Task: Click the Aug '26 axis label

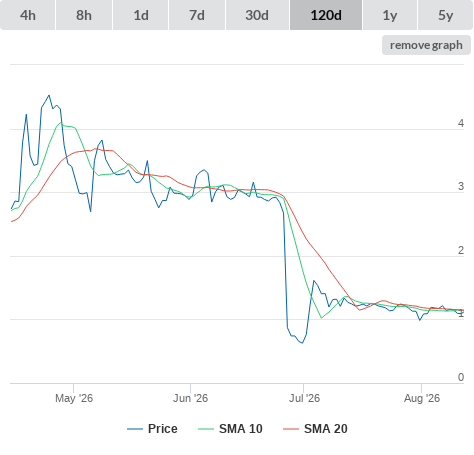Action: (x=422, y=398)
